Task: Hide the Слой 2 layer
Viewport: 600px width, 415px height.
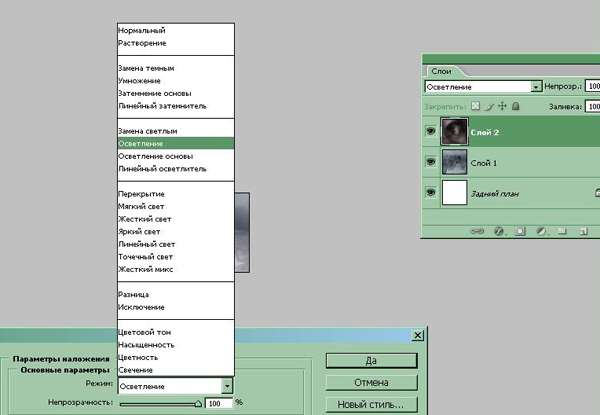Action: [x=431, y=131]
